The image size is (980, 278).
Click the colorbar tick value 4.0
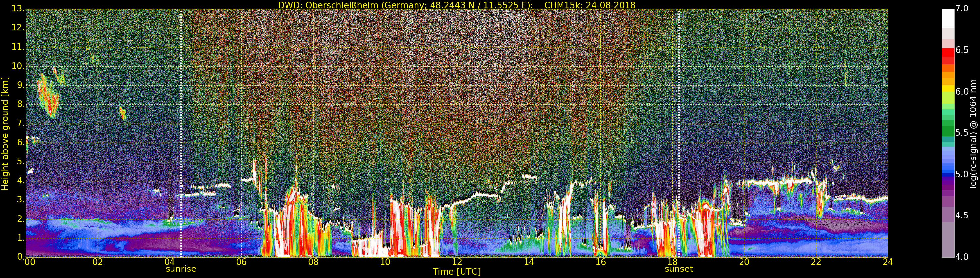(962, 257)
